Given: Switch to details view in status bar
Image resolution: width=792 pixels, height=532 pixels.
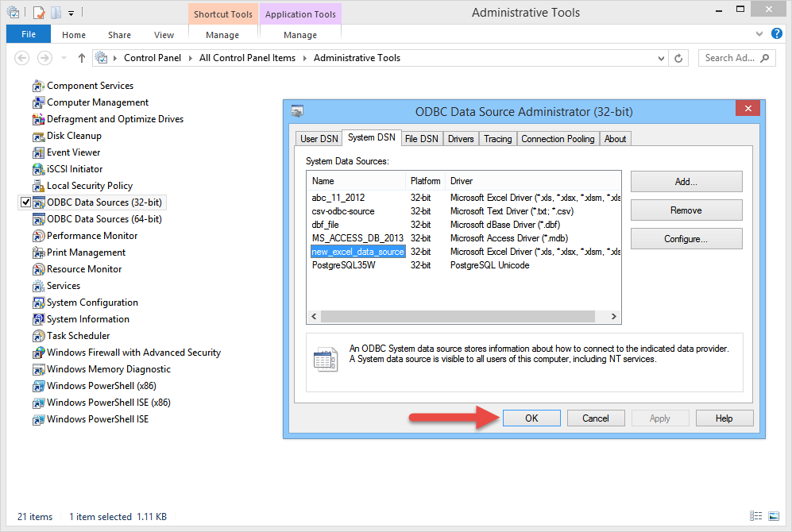Looking at the screenshot, I should pyautogui.click(x=755, y=516).
